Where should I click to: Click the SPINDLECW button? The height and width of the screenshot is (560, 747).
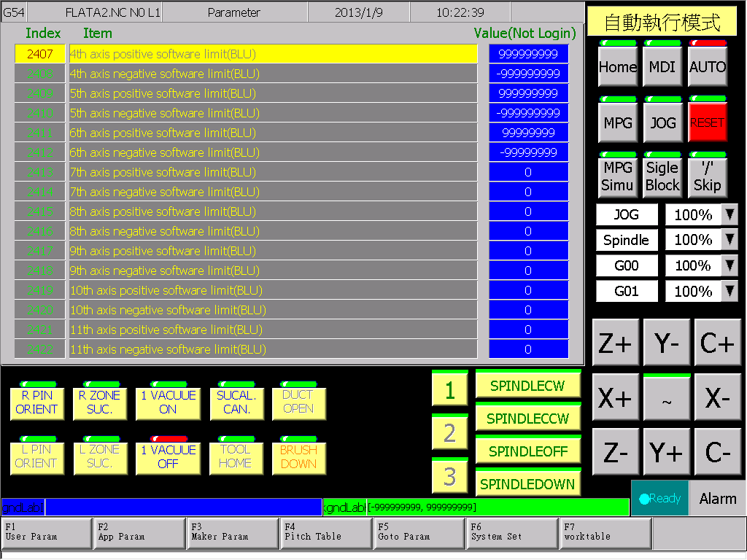click(x=528, y=385)
